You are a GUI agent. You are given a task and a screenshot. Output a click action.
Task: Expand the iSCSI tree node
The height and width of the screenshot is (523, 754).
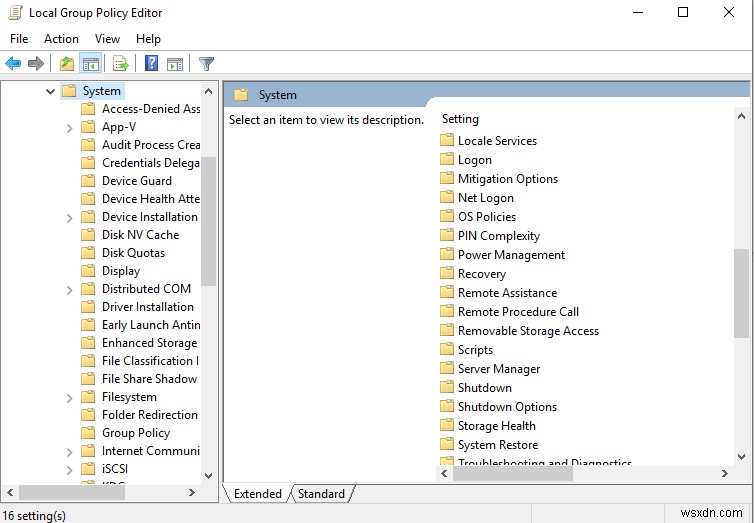69,470
